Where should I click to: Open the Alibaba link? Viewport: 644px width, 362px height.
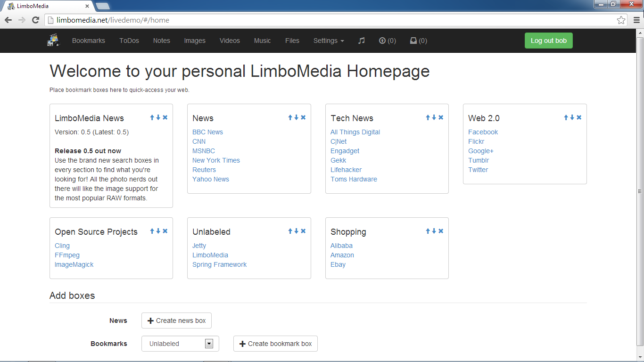click(341, 246)
